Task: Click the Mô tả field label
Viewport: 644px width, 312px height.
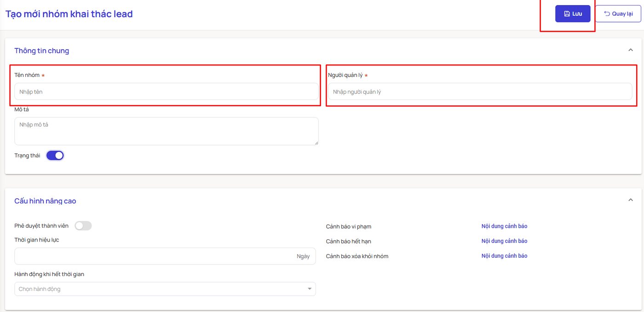Action: coord(22,110)
